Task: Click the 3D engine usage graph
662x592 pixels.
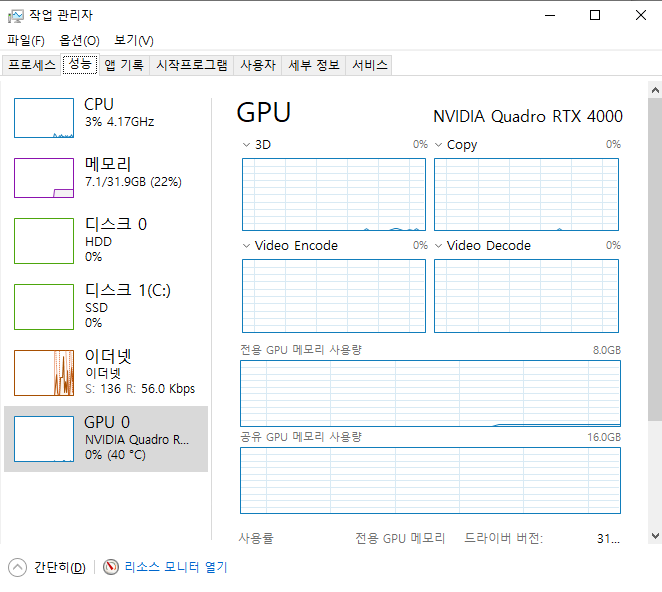Action: click(334, 195)
